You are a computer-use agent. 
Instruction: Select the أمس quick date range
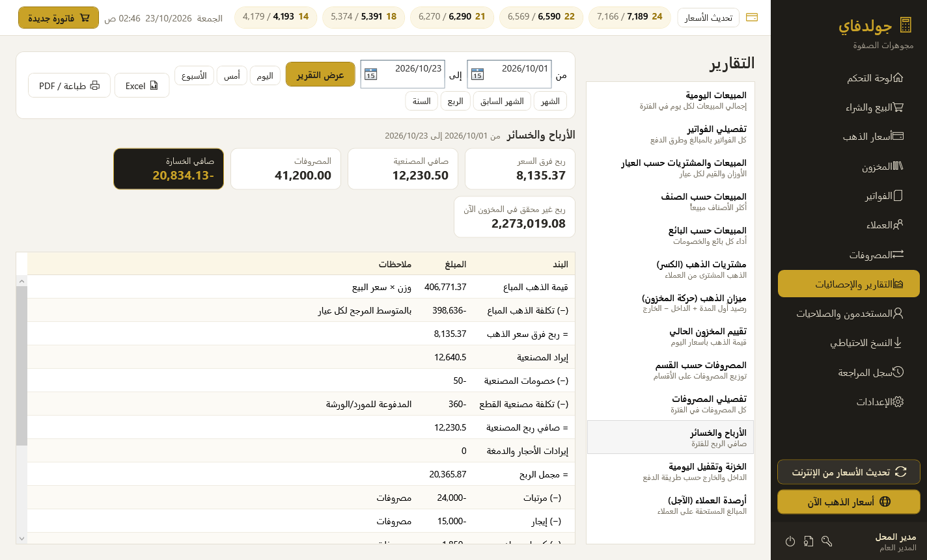231,75
